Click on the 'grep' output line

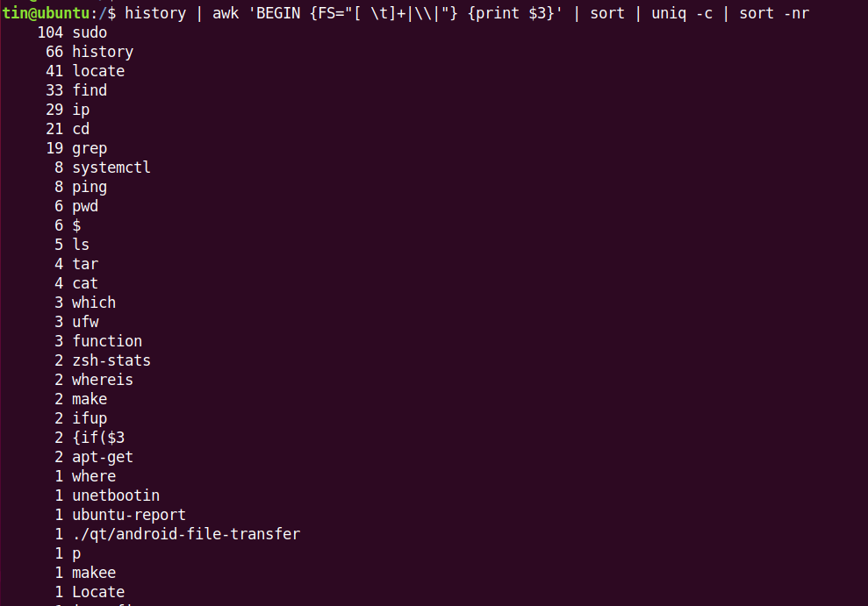(x=90, y=148)
